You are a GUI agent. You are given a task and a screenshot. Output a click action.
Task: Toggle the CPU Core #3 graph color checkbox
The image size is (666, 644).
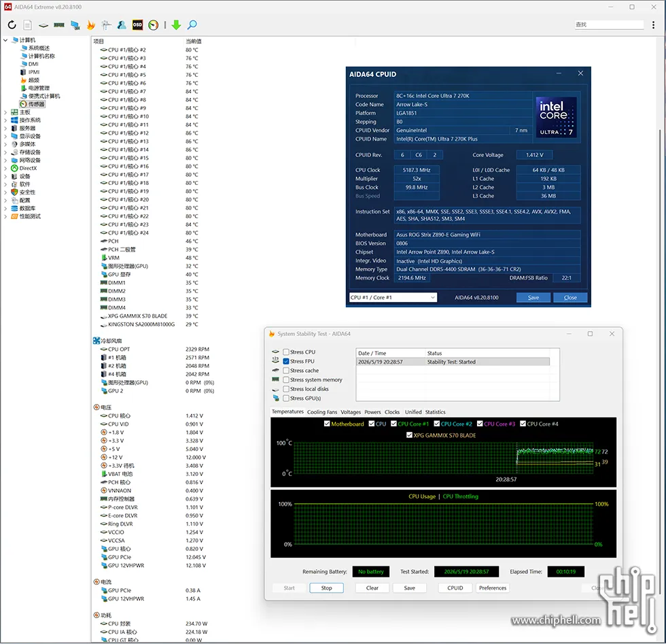point(480,424)
